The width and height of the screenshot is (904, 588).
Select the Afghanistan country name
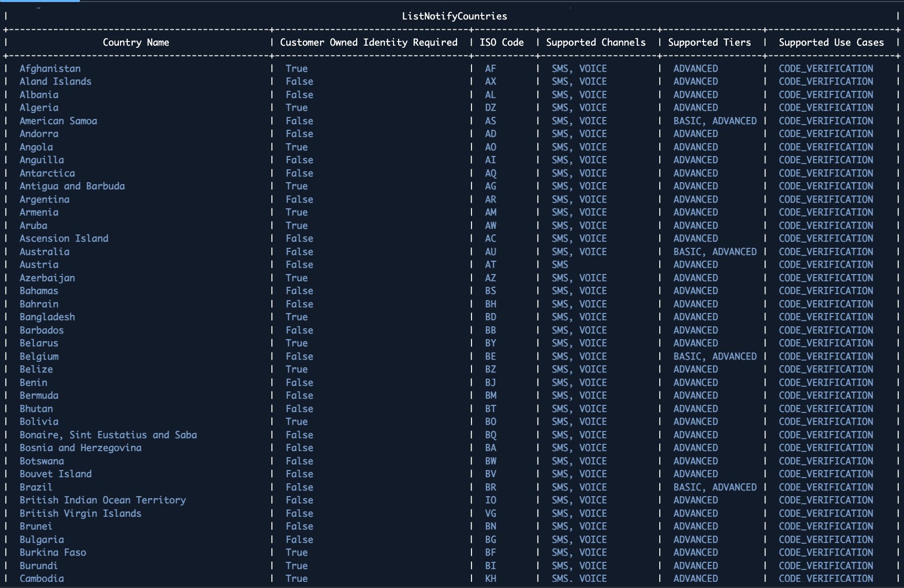(50, 68)
